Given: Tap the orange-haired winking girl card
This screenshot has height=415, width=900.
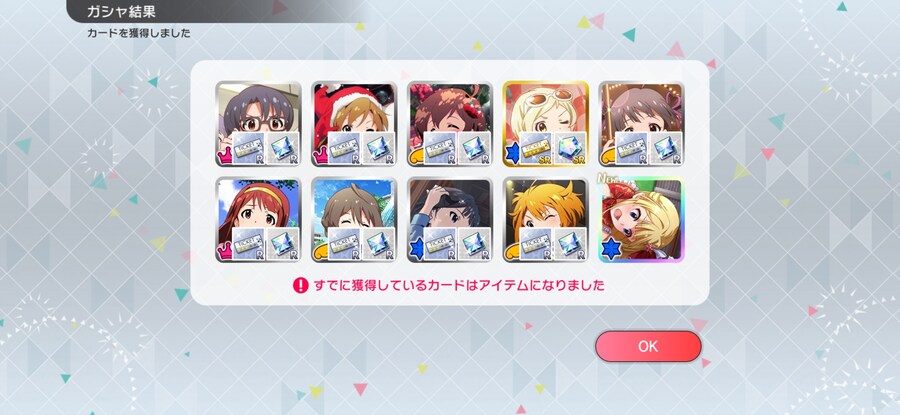Looking at the screenshot, I should [546, 220].
